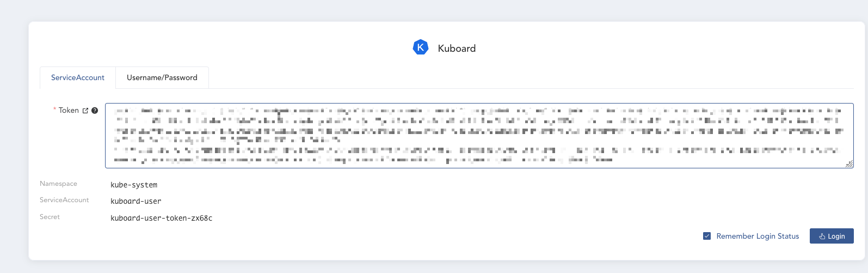Click the Login button
Viewport: 868px width, 273px height.
pos(832,236)
